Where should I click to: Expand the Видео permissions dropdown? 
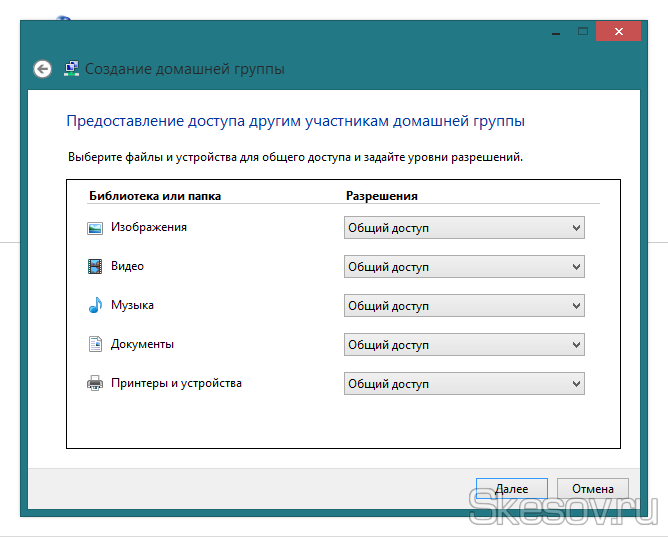464,267
